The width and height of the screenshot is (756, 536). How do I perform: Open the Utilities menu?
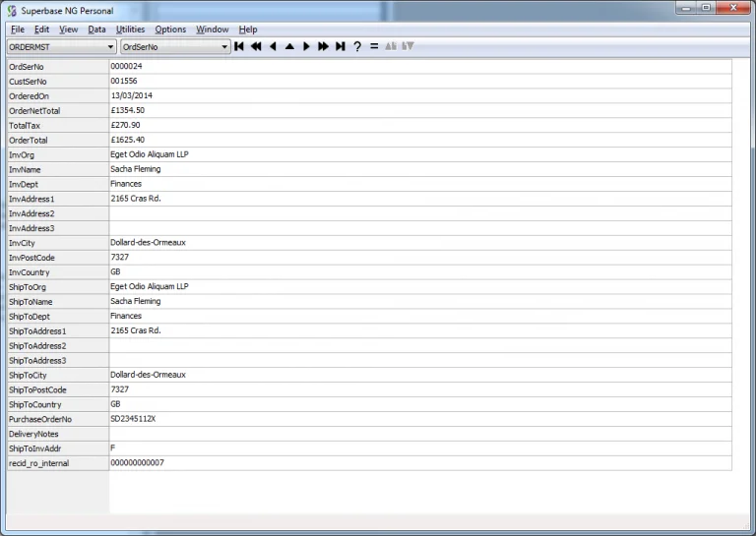pos(130,30)
